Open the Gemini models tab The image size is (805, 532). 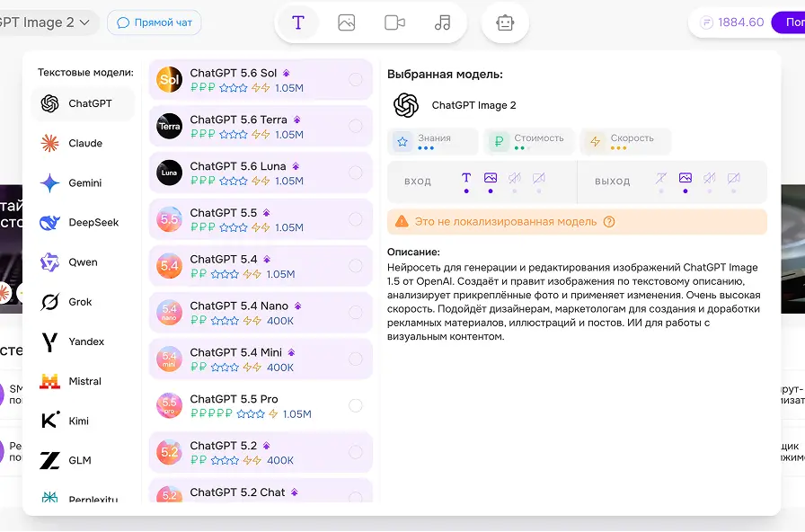(x=84, y=182)
